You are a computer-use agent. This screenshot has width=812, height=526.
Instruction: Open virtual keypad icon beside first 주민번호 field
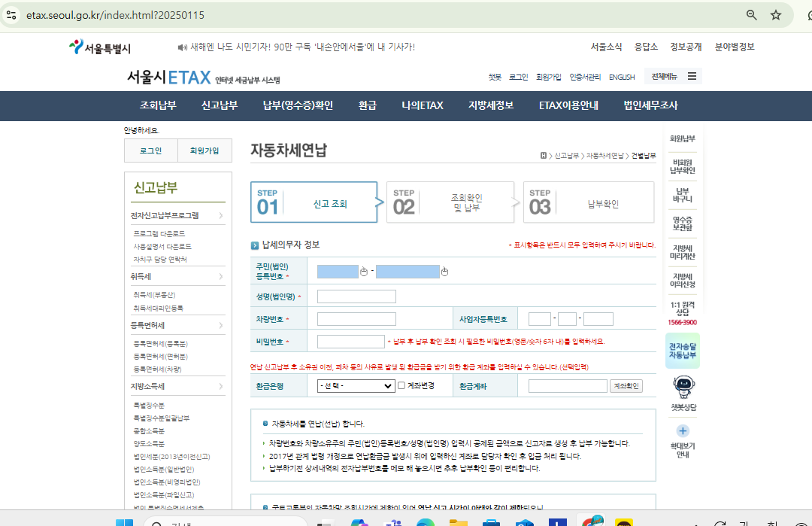point(364,272)
